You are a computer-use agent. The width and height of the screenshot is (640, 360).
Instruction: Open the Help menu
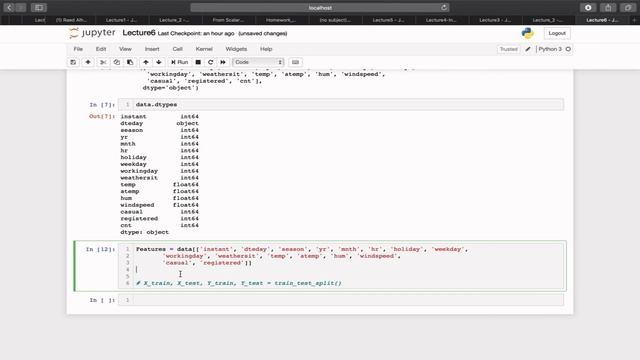pos(266,49)
